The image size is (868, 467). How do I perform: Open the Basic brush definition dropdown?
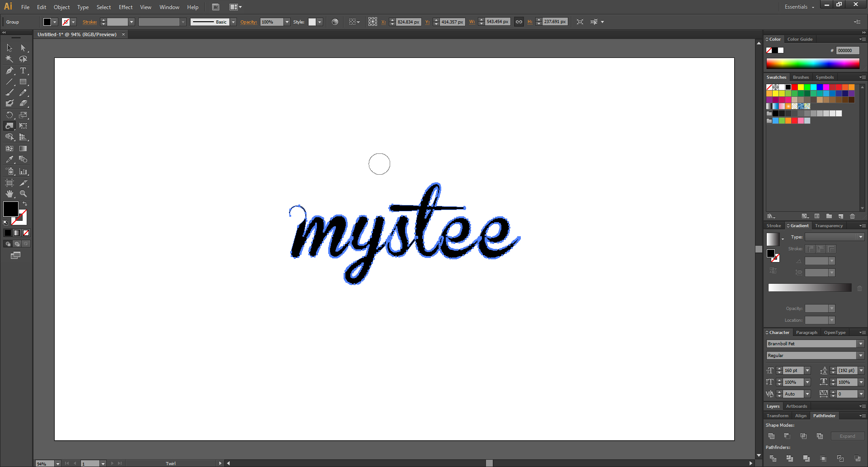pos(233,22)
